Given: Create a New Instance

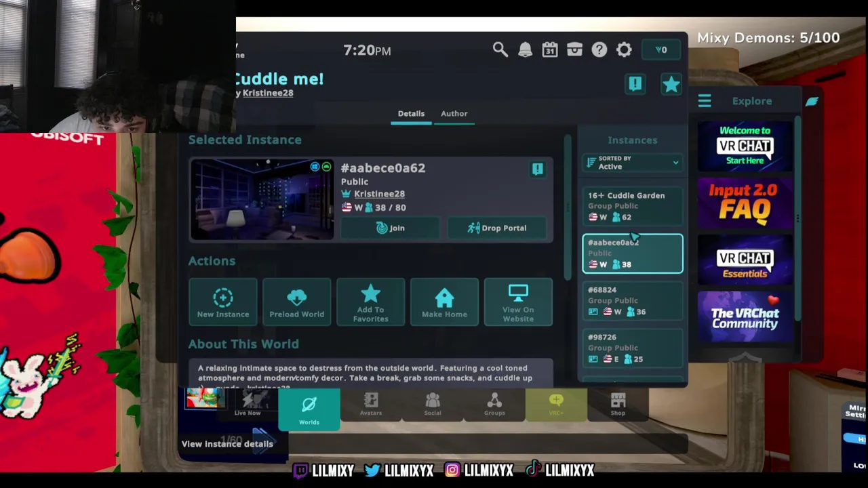Looking at the screenshot, I should click(223, 302).
